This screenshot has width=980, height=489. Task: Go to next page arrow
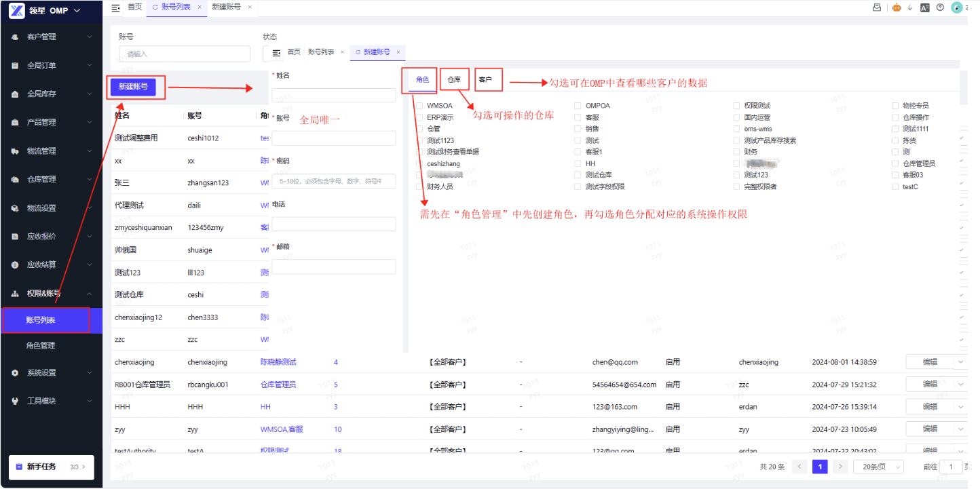click(x=840, y=467)
